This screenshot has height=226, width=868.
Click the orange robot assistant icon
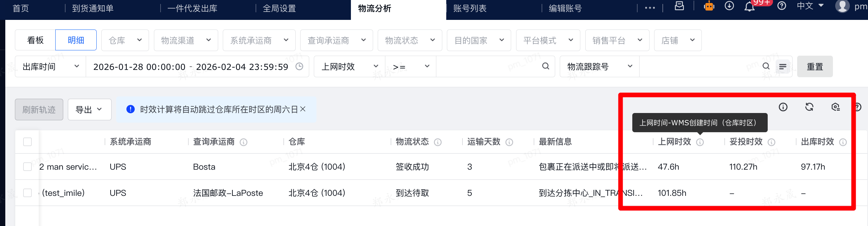click(x=709, y=6)
